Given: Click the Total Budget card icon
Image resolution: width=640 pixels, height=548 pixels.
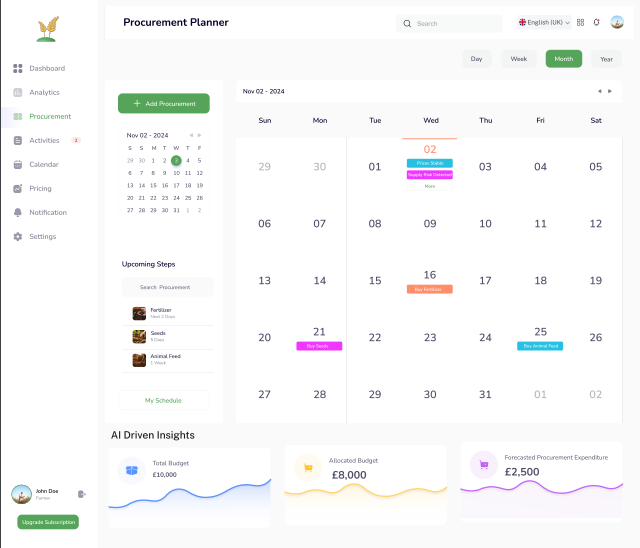Looking at the screenshot, I should [131, 468].
